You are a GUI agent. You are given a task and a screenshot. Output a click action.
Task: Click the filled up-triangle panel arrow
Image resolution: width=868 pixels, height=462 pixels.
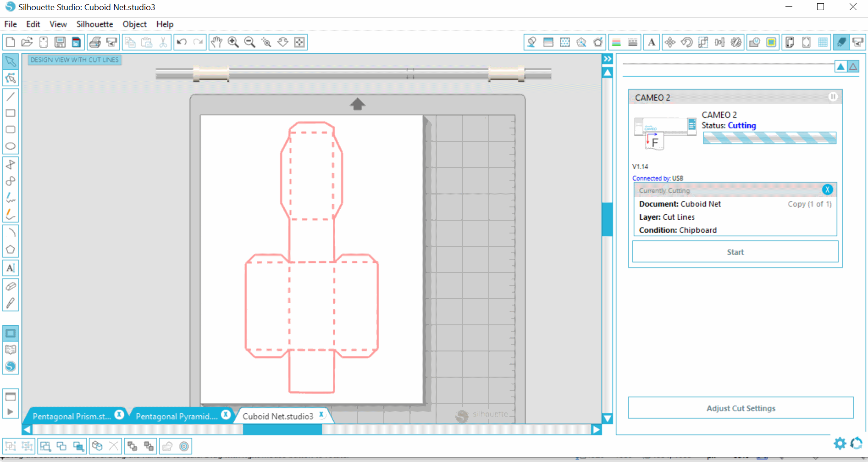[840, 67]
